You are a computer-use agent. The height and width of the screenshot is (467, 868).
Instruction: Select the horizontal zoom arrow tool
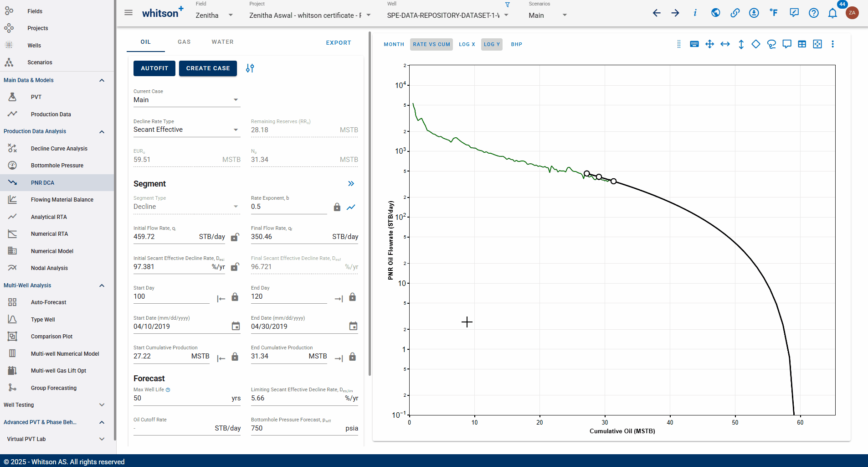coord(725,44)
